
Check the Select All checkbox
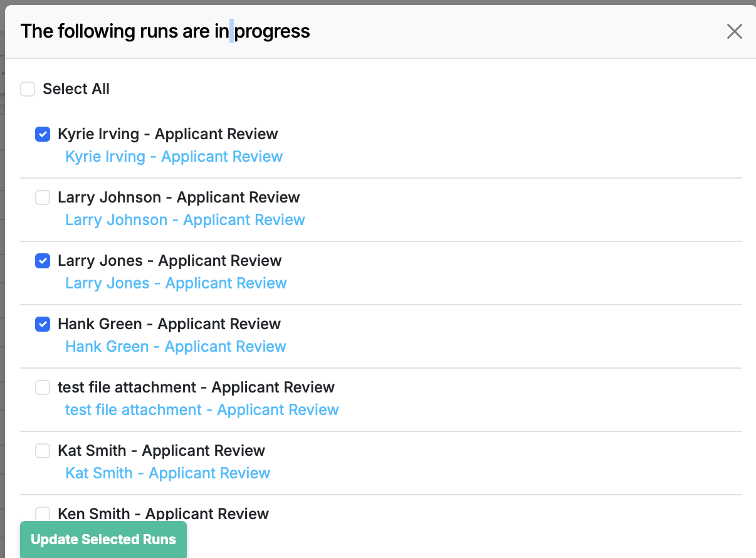pyautogui.click(x=28, y=89)
